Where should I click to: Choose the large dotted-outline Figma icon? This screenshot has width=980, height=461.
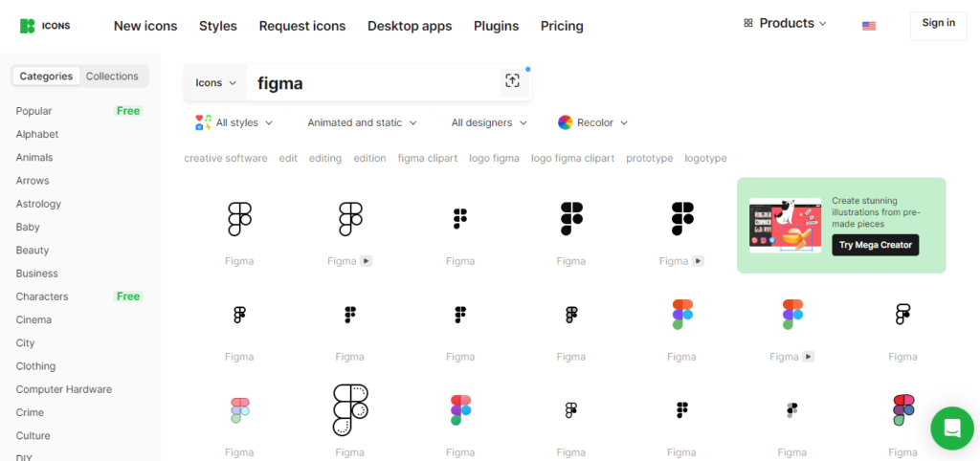point(350,409)
